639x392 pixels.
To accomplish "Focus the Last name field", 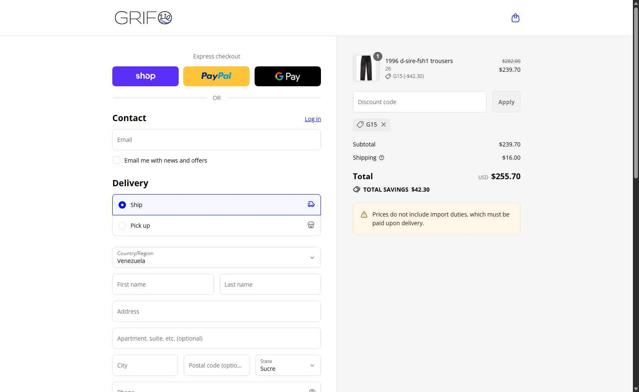I will [x=270, y=284].
